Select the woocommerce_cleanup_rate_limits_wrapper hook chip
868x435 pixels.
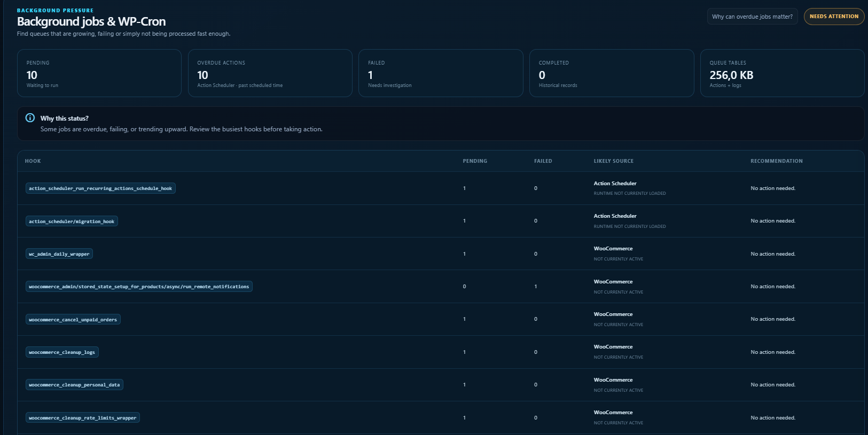click(83, 418)
